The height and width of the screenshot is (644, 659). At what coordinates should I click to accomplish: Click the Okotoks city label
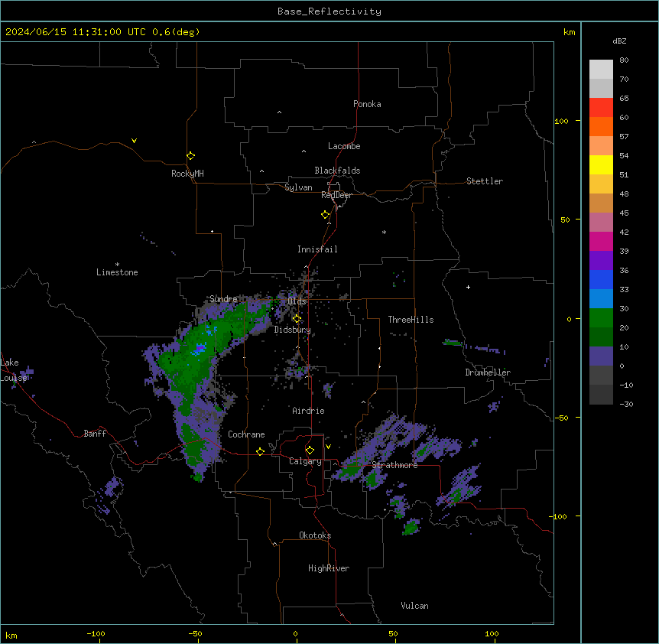315,535
